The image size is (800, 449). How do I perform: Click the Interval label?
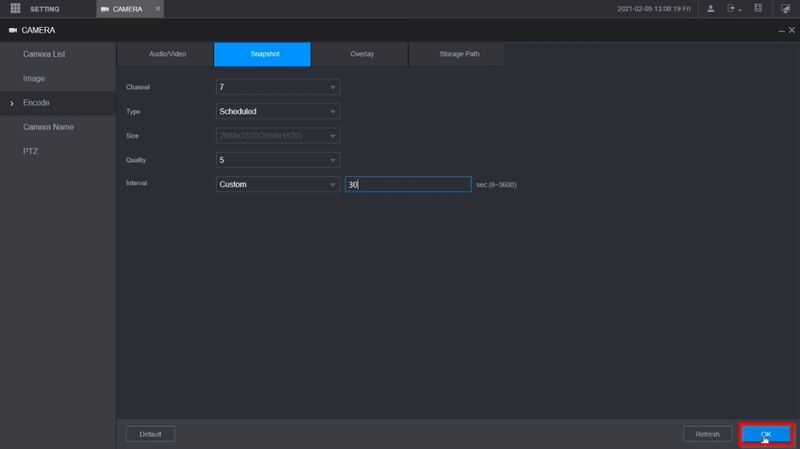(136, 183)
